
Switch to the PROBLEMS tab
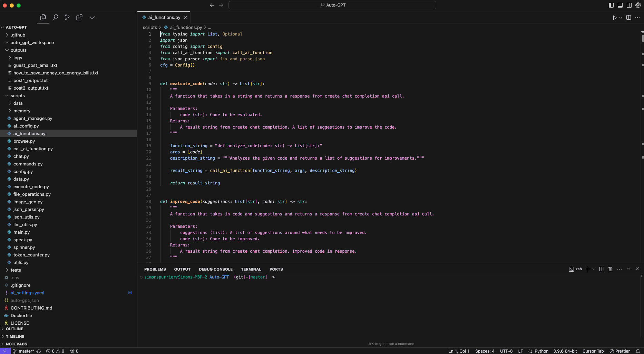coord(155,269)
